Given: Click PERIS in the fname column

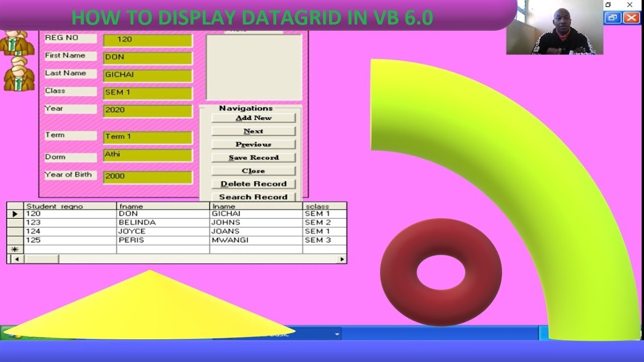Looking at the screenshot, I should (163, 240).
